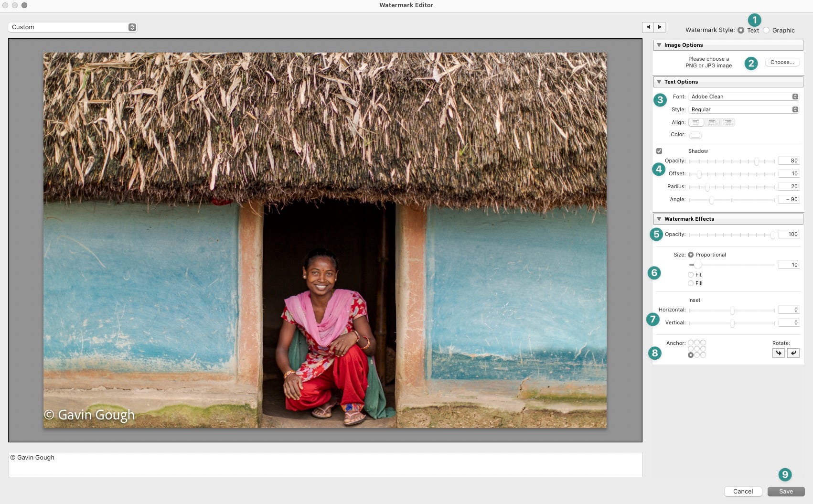Set anchor to top-center point
Image resolution: width=813 pixels, height=504 pixels.
pos(697,343)
